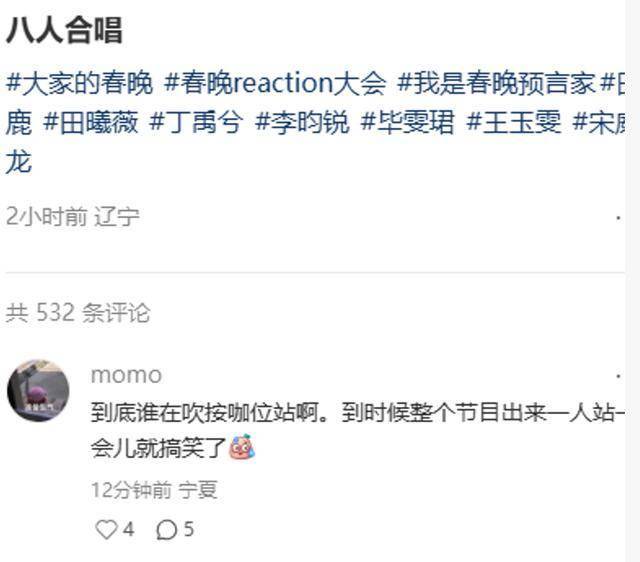This screenshot has height=562, width=640.
Task: Click the 2小时前 辽宁 post timestamp
Action: 73,216
